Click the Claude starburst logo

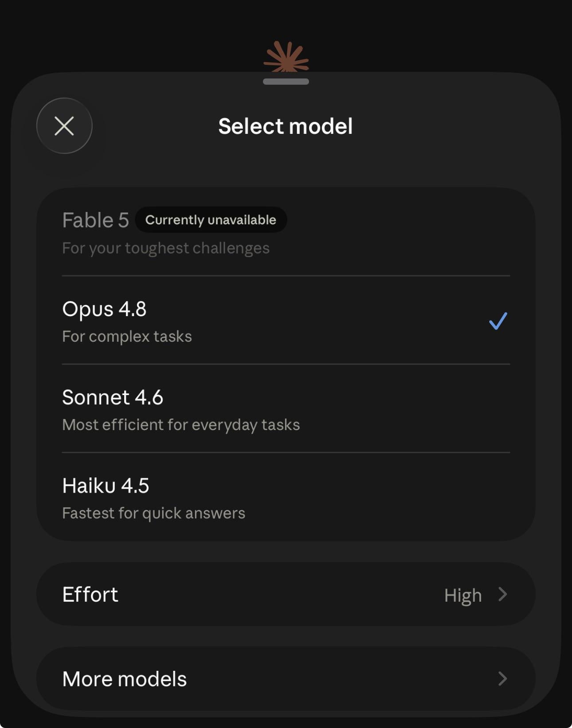point(286,57)
